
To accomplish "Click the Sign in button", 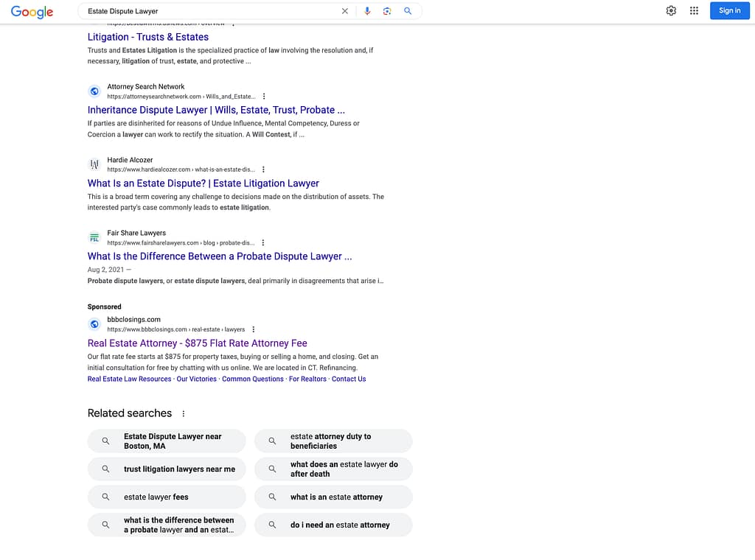I will pos(729,10).
